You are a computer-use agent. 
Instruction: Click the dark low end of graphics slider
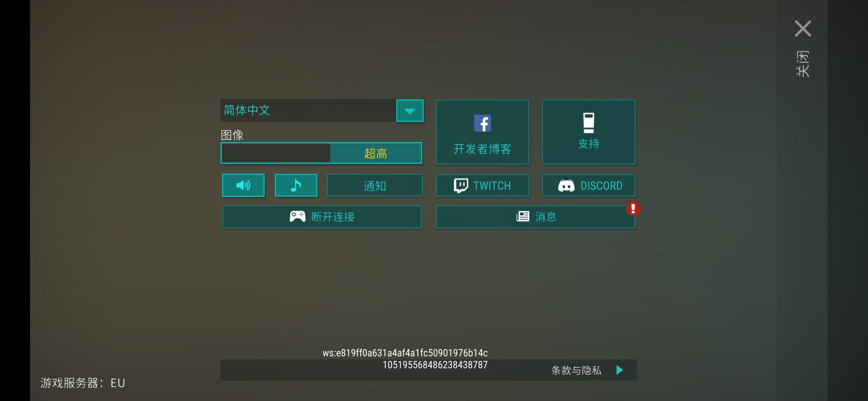275,153
